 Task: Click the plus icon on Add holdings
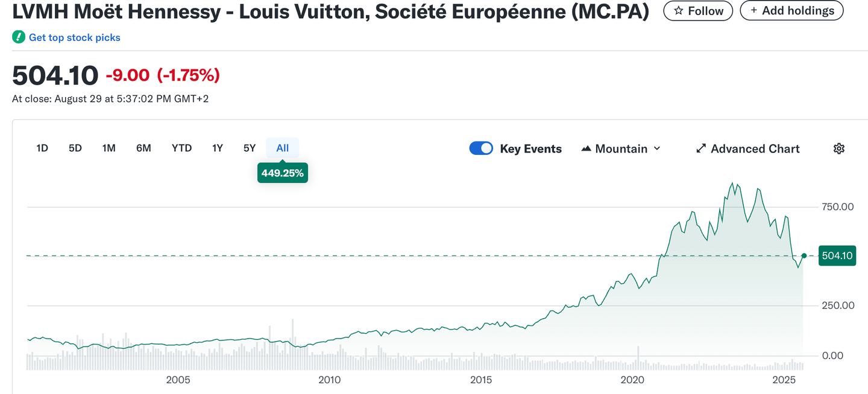tap(753, 11)
